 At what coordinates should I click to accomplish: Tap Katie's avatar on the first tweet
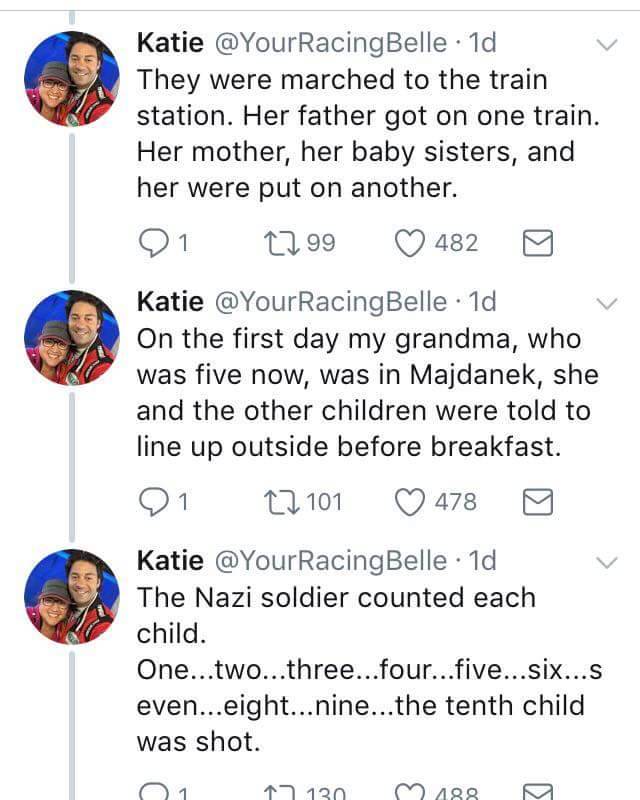[71, 78]
